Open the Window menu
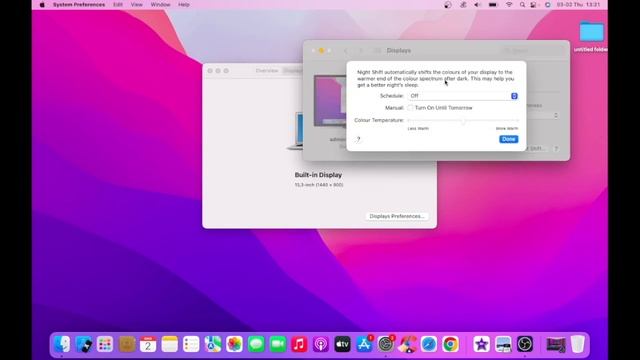The image size is (640, 360). pyautogui.click(x=160, y=4)
